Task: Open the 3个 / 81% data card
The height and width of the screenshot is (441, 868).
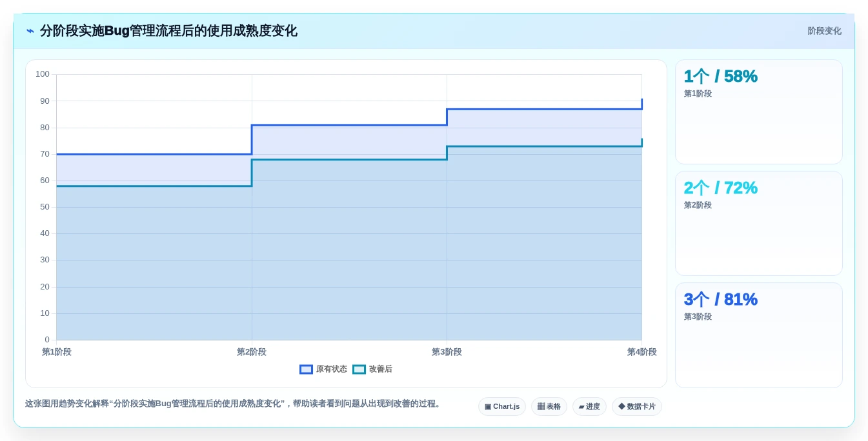Action: (759, 335)
